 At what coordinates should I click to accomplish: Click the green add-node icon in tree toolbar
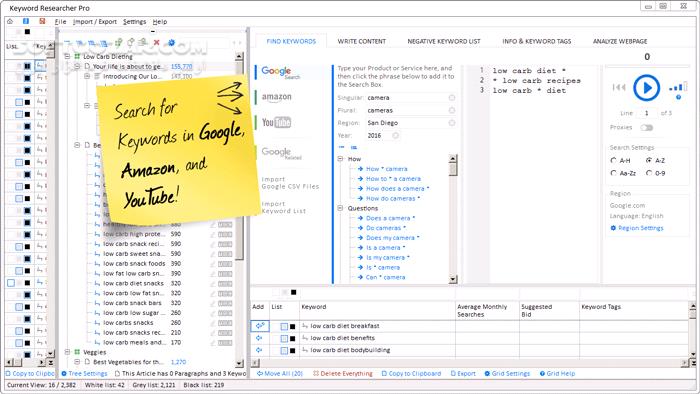click(118, 42)
